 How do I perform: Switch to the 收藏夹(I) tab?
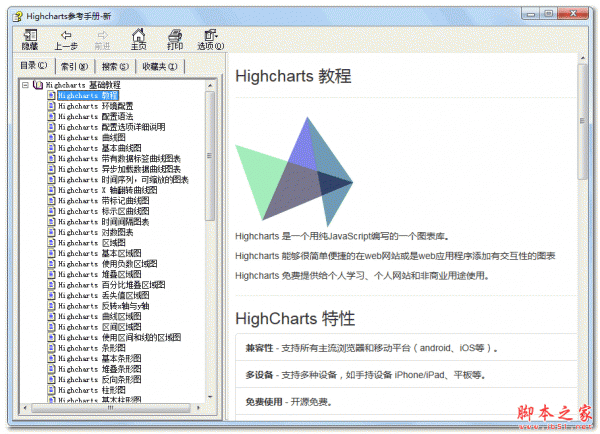pos(160,67)
